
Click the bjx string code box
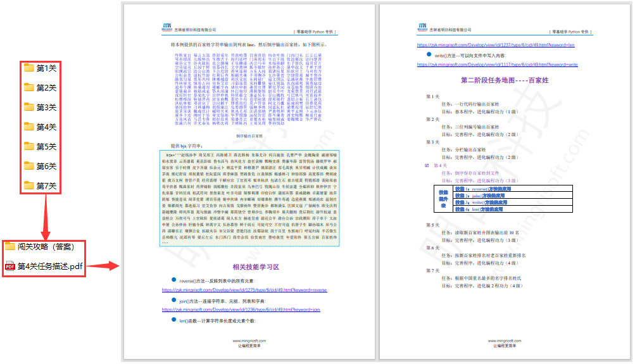pos(249,198)
